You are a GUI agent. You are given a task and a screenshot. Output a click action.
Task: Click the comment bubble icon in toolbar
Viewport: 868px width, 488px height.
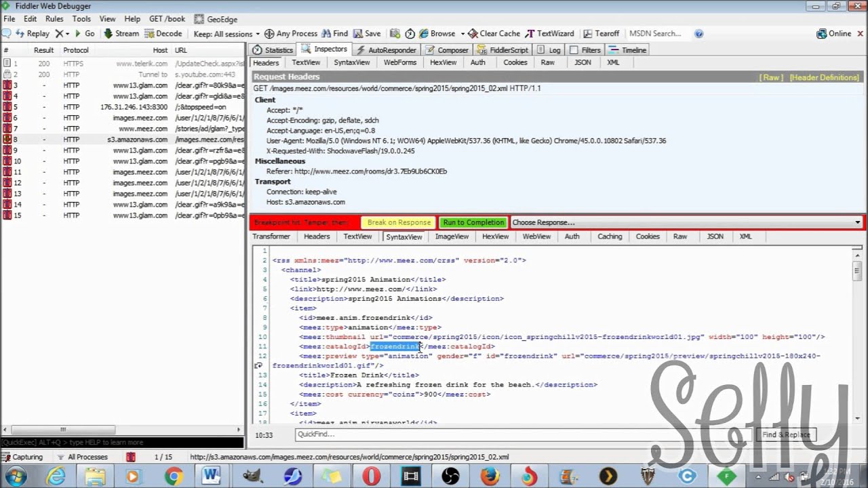coord(6,33)
